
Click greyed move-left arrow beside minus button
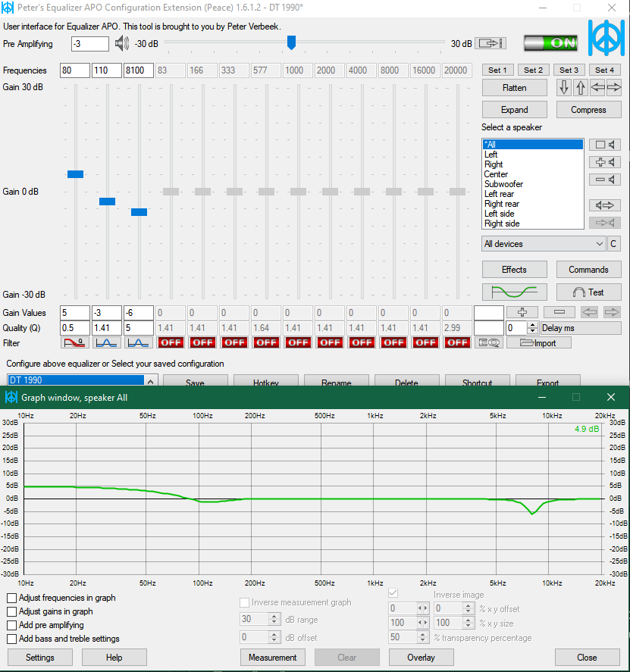click(590, 312)
